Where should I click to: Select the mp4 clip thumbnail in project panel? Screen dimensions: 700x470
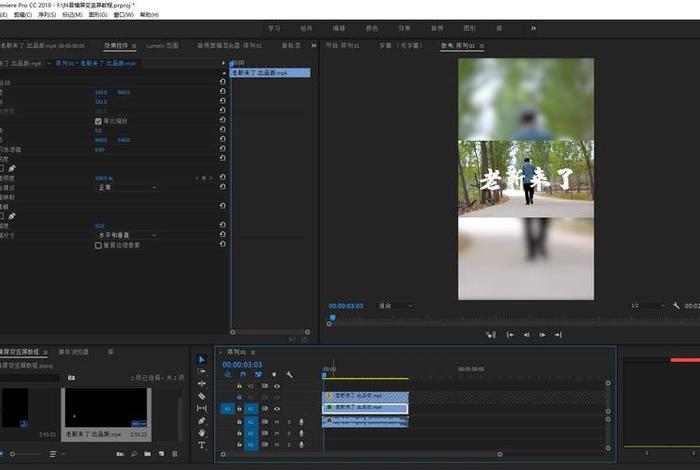[x=106, y=408]
